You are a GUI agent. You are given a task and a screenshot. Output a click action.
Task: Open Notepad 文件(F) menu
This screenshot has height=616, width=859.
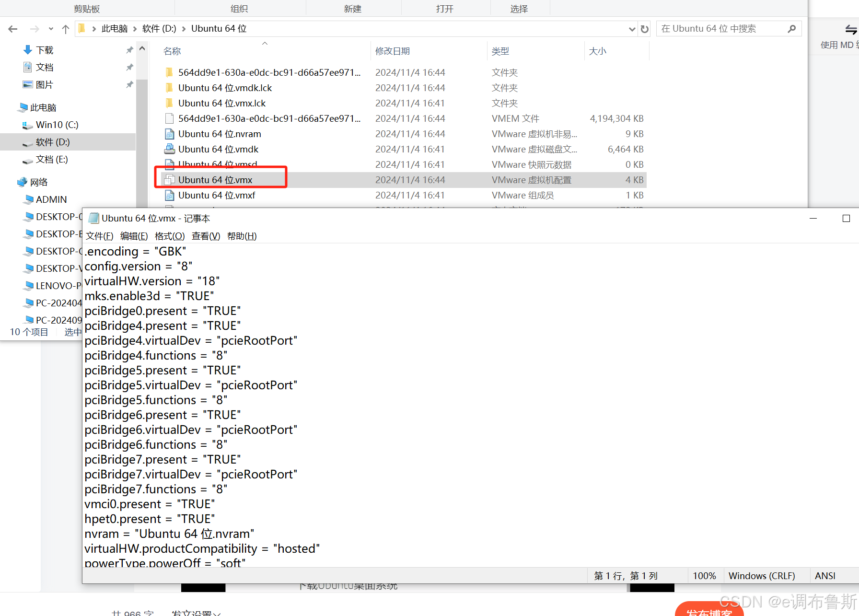tap(99, 236)
